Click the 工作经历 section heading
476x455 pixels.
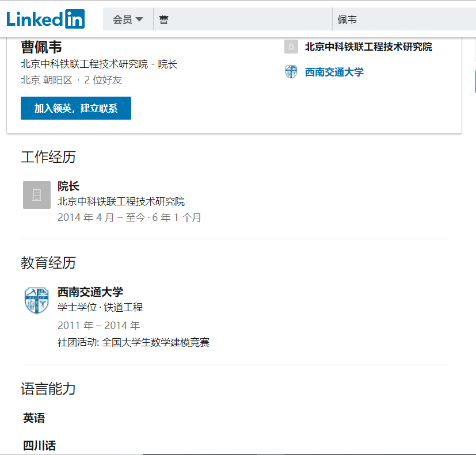point(48,157)
